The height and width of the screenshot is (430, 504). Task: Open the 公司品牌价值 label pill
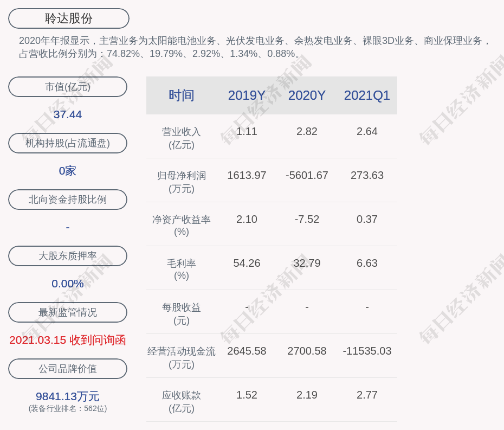pyautogui.click(x=68, y=369)
